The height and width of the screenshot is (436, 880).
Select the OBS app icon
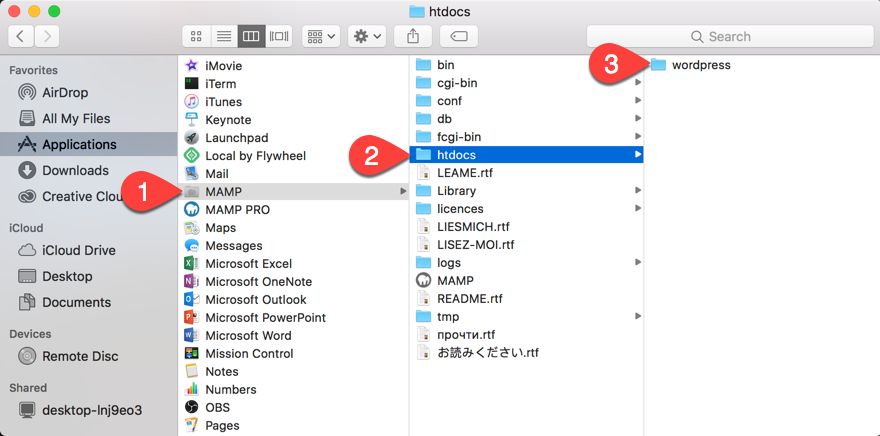[x=192, y=407]
